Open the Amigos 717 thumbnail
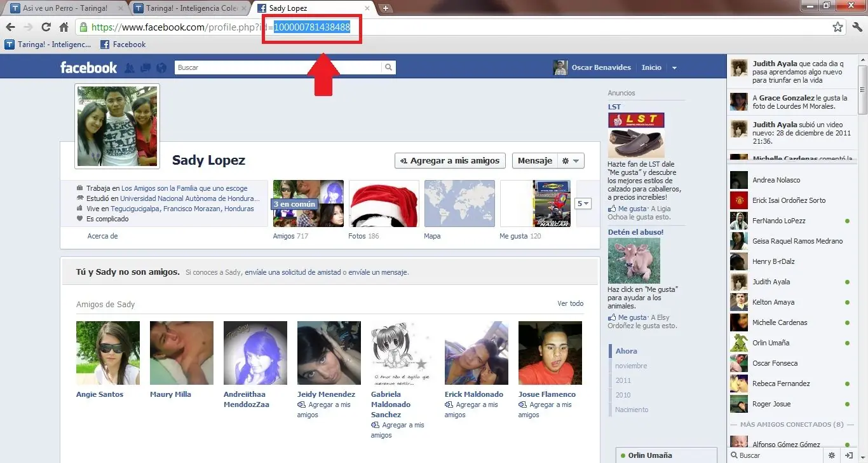The width and height of the screenshot is (868, 463). [308, 204]
